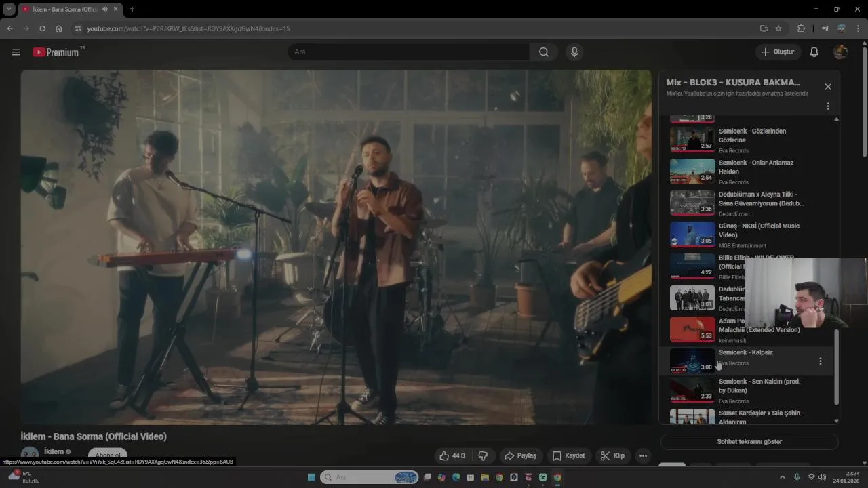Open account avatar menu
Image resolution: width=868 pixels, height=488 pixels.
click(x=840, y=52)
